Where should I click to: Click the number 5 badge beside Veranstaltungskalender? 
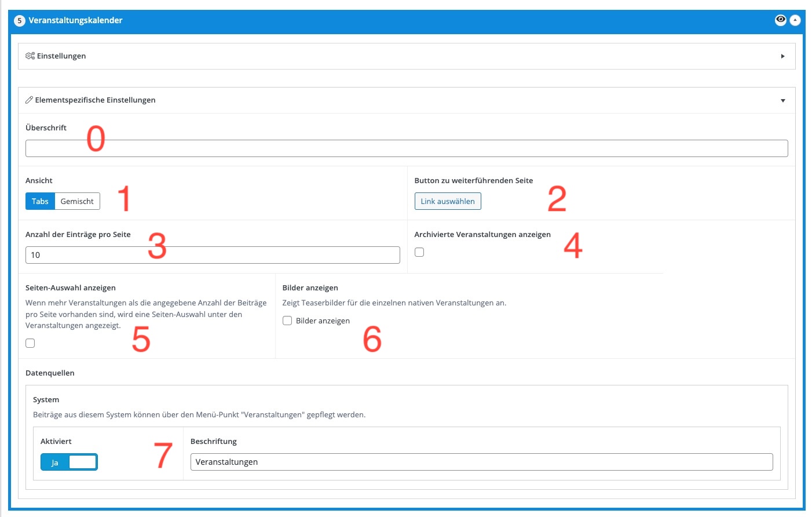coord(20,21)
